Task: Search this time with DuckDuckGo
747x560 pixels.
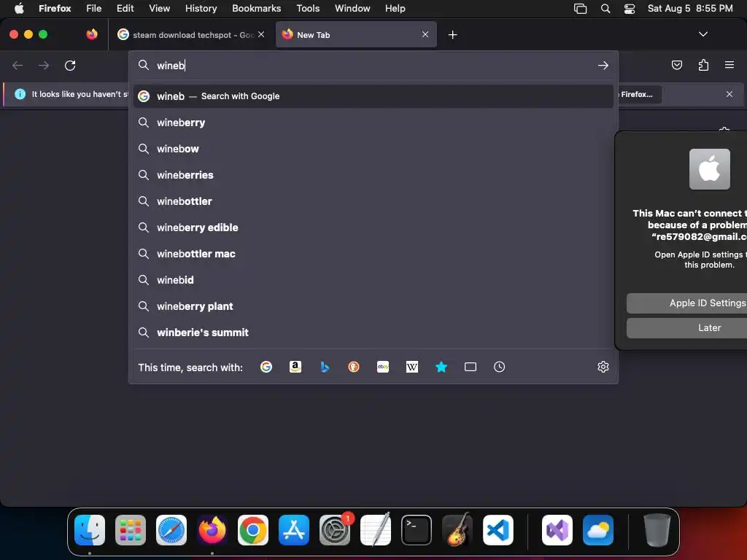Action: pos(354,367)
